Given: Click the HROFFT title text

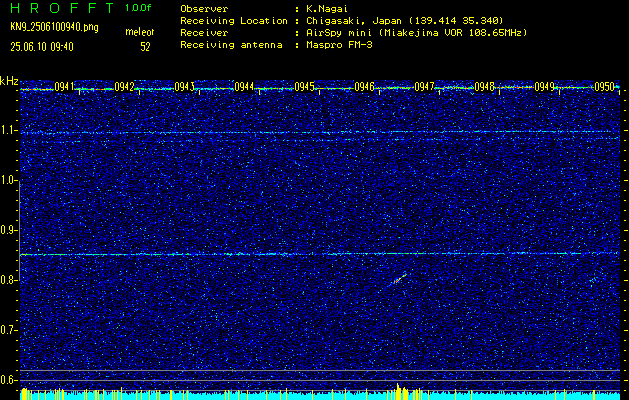Looking at the screenshot, I should [62, 8].
